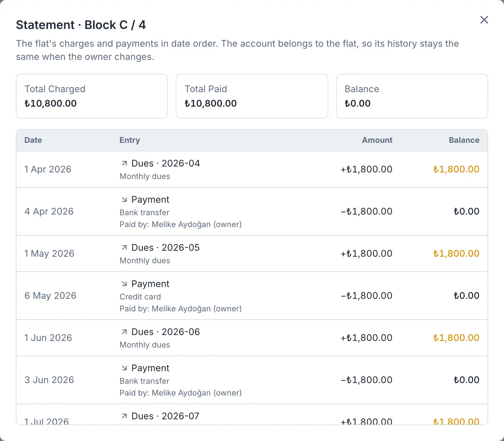Select the Dues · 2026-05 entry title

tap(165, 247)
